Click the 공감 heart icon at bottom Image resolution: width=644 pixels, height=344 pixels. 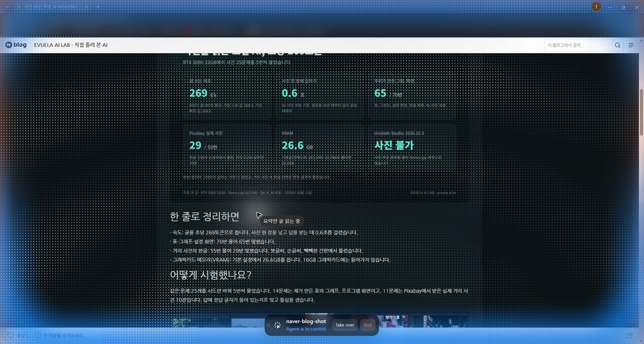11,335
